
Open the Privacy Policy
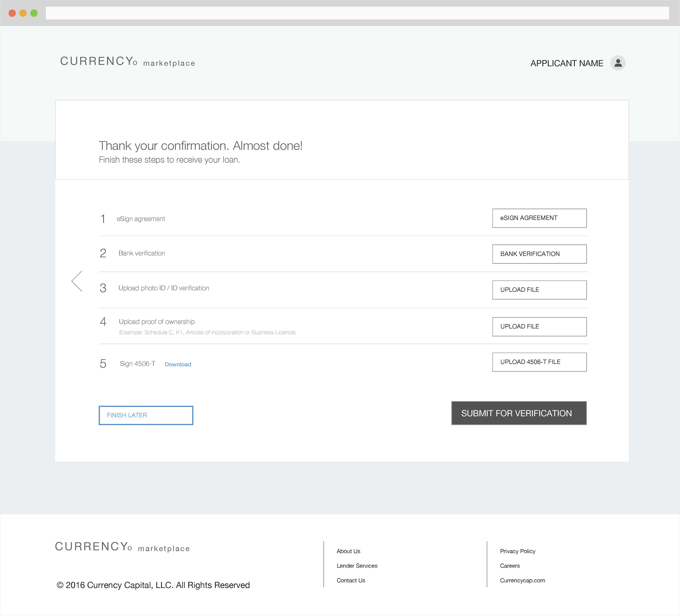(x=518, y=551)
